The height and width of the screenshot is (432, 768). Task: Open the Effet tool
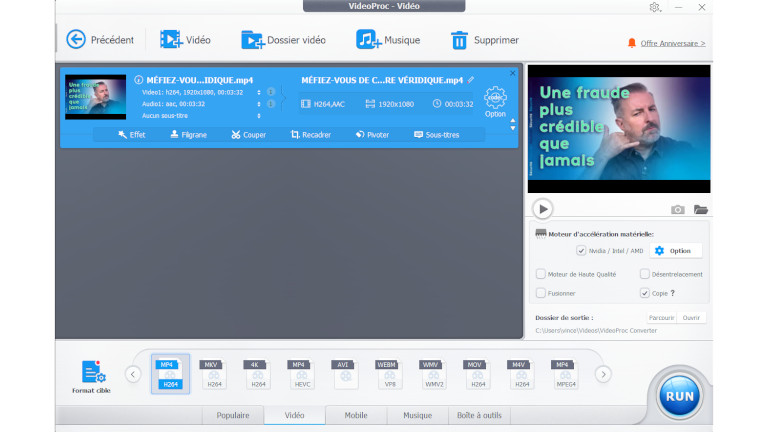coord(132,135)
